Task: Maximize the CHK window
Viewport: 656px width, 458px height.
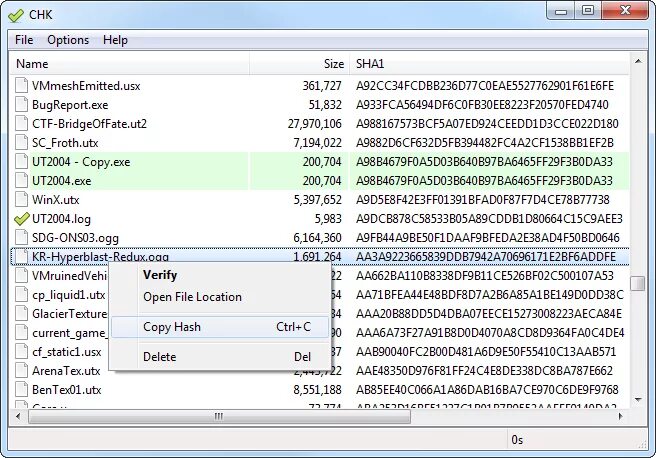Action: tap(588, 11)
